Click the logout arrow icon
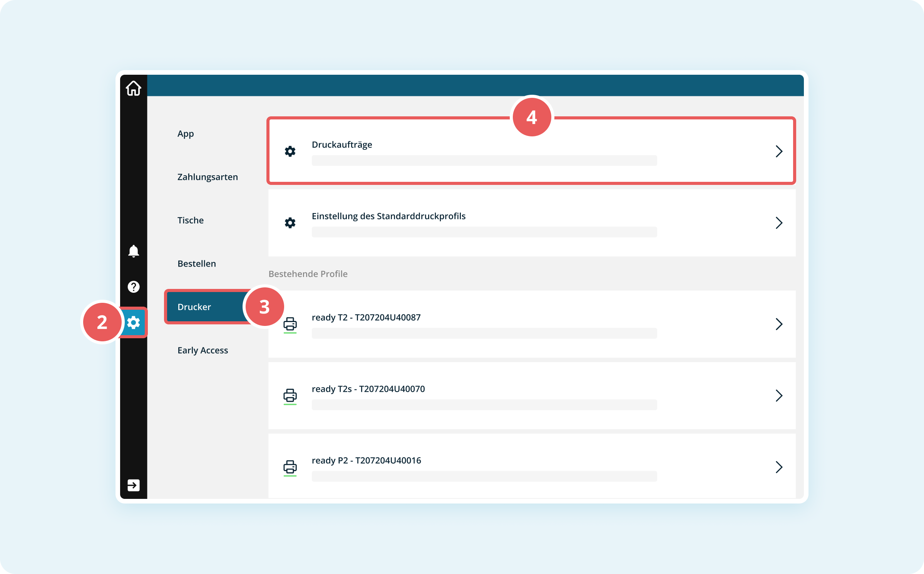This screenshot has height=574, width=924. tap(133, 485)
